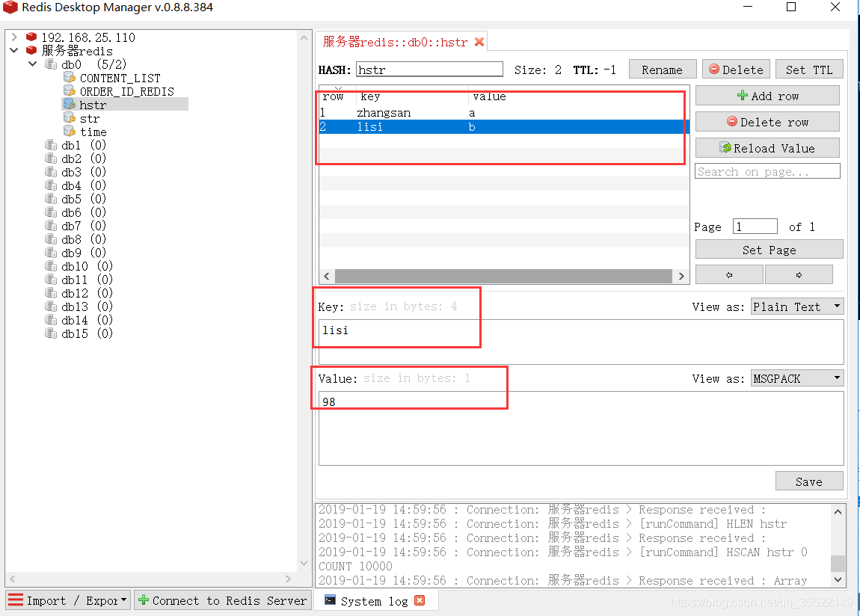This screenshot has width=860, height=616.
Task: Select the CONTENT_LIST key in tree
Action: coord(120,78)
